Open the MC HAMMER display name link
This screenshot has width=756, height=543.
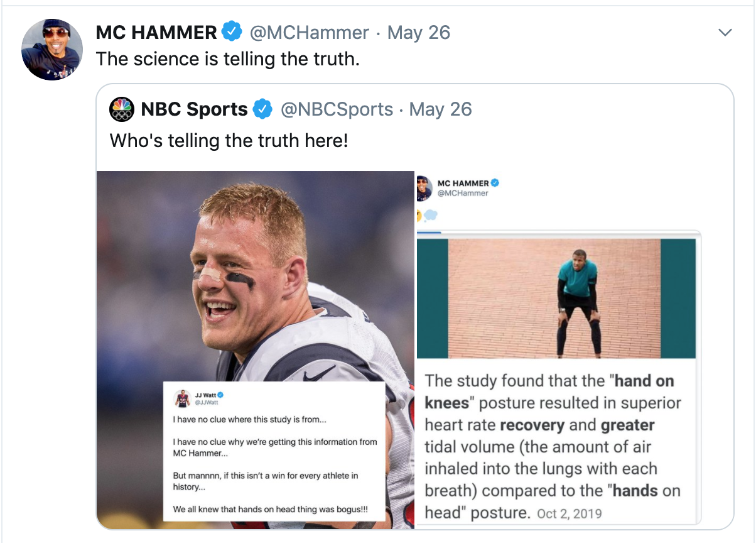tap(156, 32)
